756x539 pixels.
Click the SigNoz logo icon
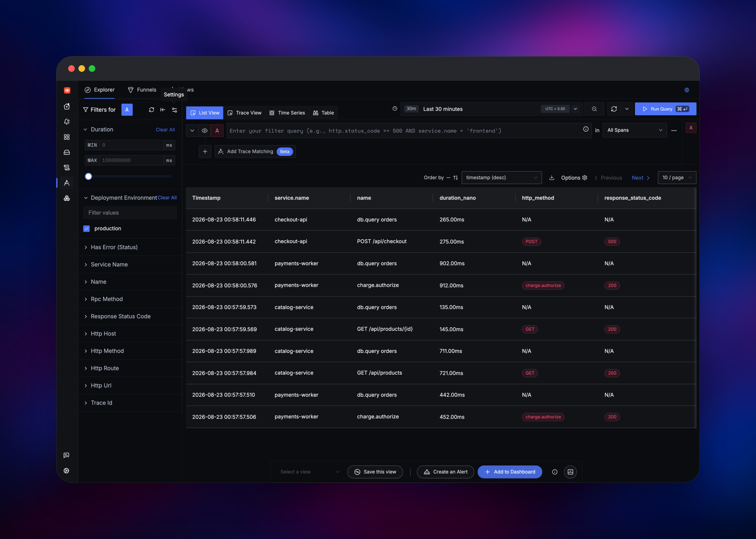coord(67,90)
